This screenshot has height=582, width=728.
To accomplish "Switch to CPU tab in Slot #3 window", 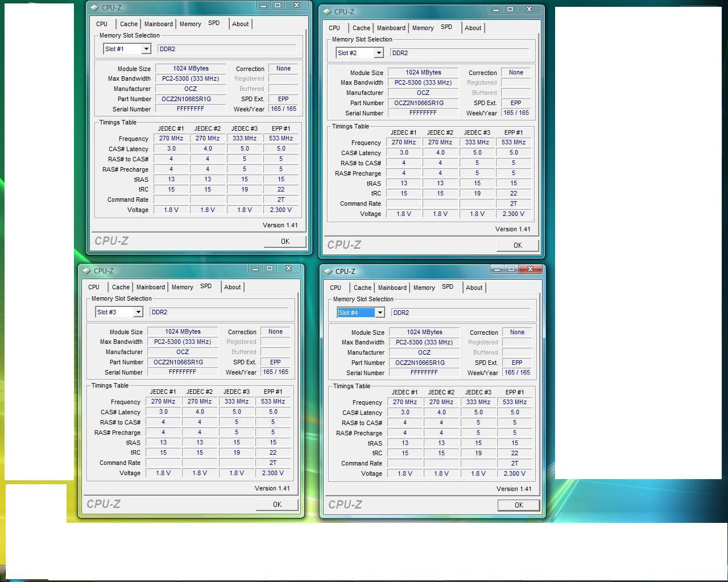I will (94, 287).
